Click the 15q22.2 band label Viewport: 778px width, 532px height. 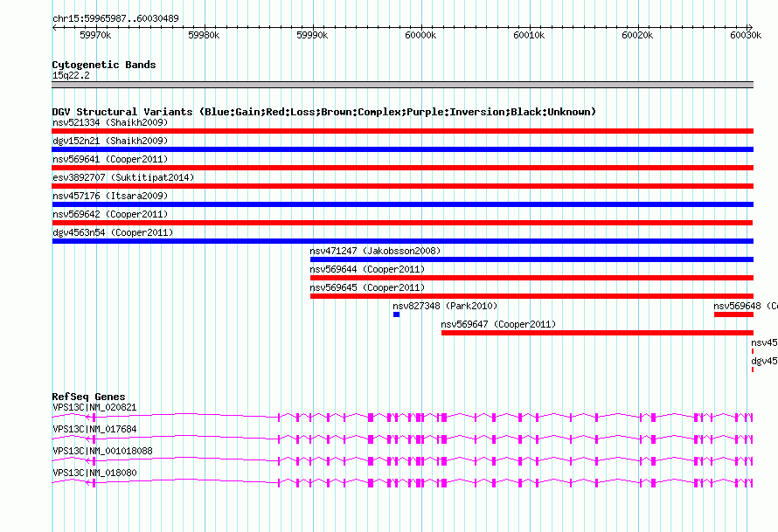(x=71, y=75)
